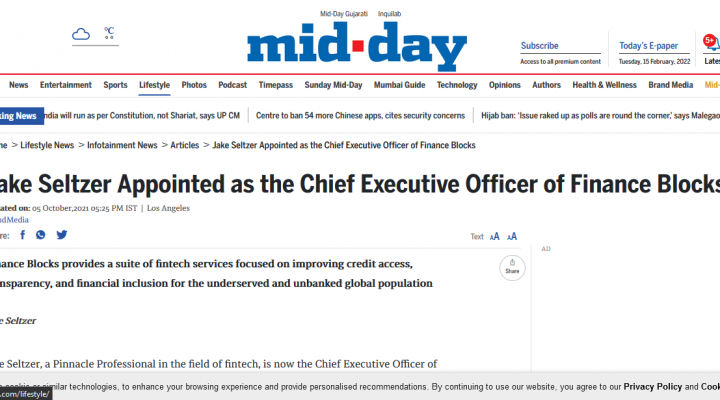
Task: Open Privacy Policy in cookie banner
Action: (x=652, y=387)
